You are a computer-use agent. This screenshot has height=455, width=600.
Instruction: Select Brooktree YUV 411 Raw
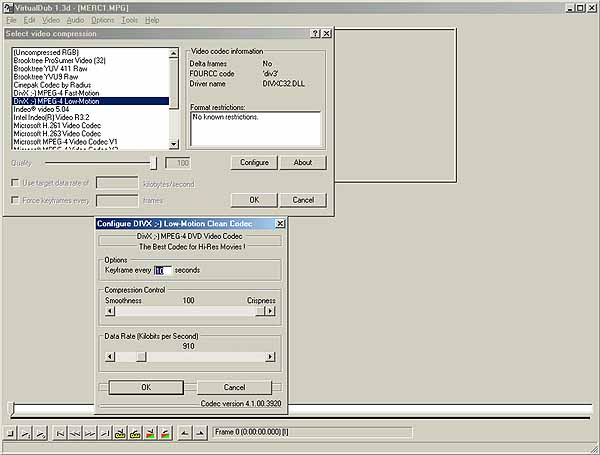[91, 68]
